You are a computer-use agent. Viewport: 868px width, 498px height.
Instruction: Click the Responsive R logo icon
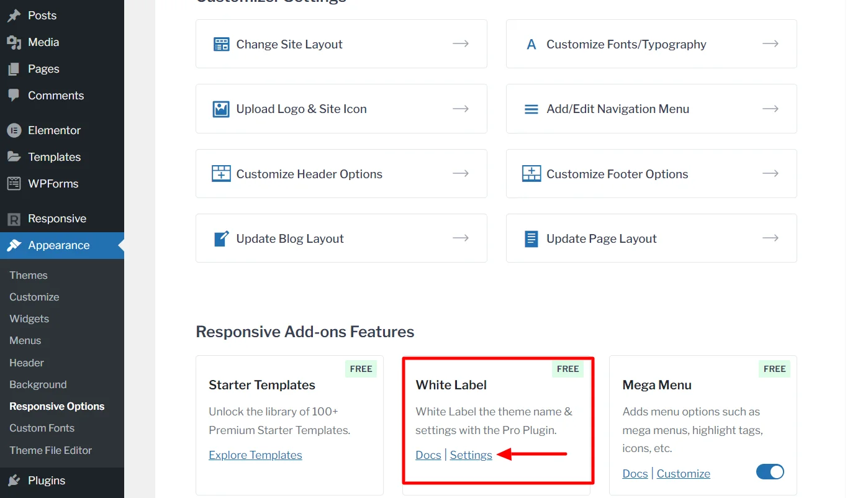pos(14,219)
